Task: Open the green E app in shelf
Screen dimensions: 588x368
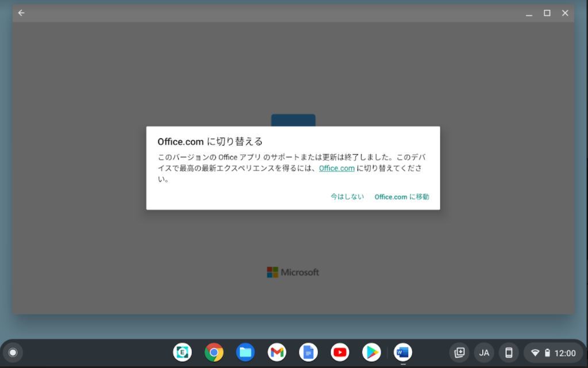Action: click(x=183, y=352)
